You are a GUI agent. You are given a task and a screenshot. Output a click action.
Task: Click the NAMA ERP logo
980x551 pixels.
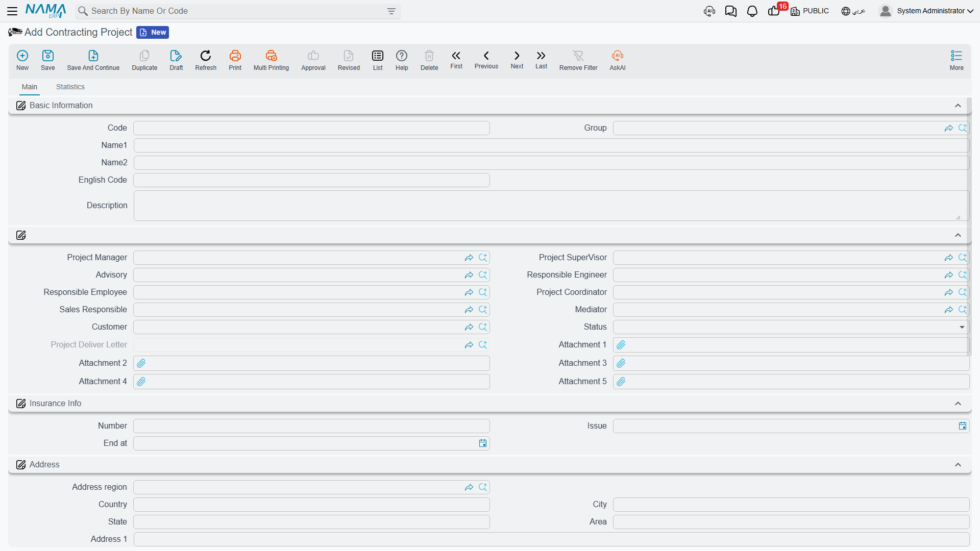45,11
